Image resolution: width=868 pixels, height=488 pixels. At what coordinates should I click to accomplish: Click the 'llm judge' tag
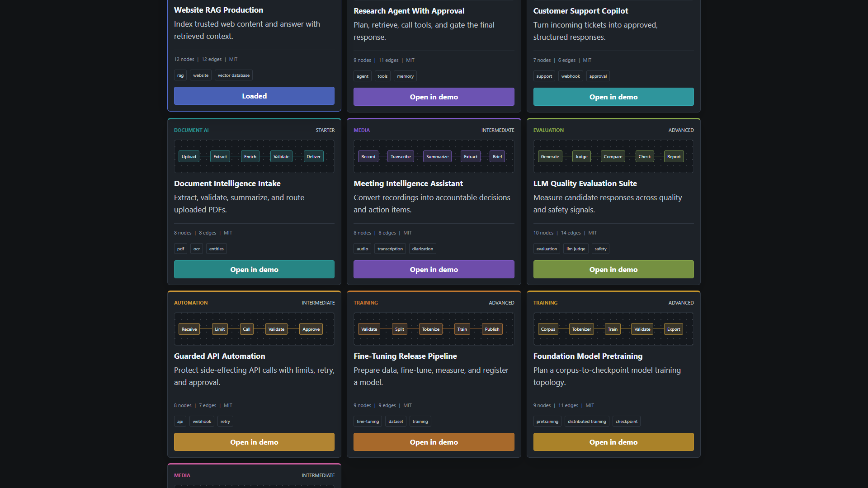pyautogui.click(x=576, y=249)
